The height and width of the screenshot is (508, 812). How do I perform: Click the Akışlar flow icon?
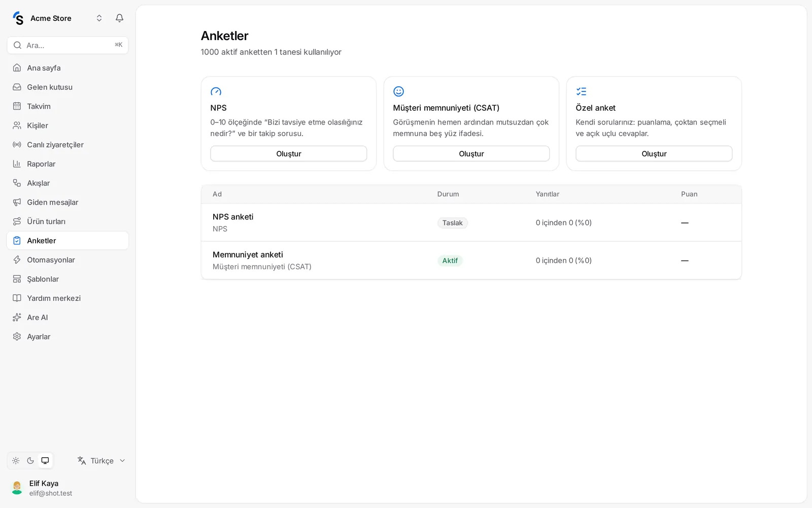(17, 183)
